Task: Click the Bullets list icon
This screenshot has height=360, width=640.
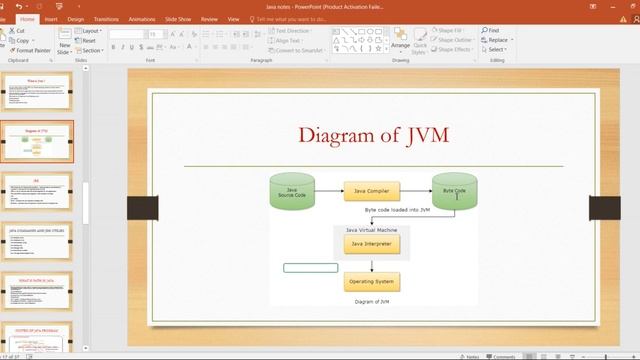Action: 206,34
